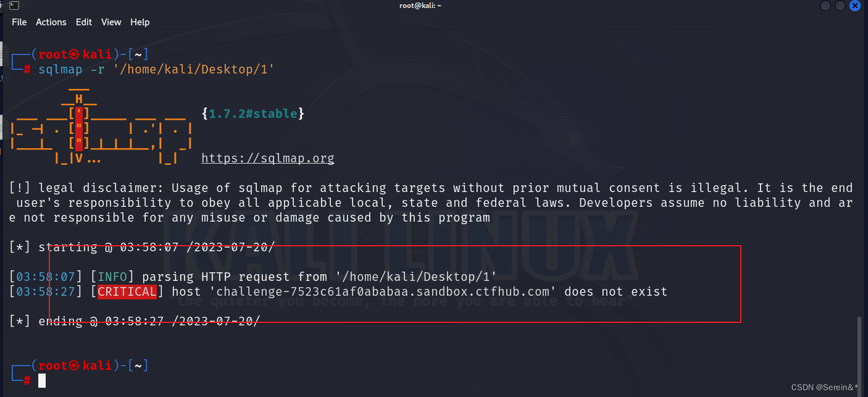Click the middle circular window control icon
868x397 pixels.
pos(840,6)
